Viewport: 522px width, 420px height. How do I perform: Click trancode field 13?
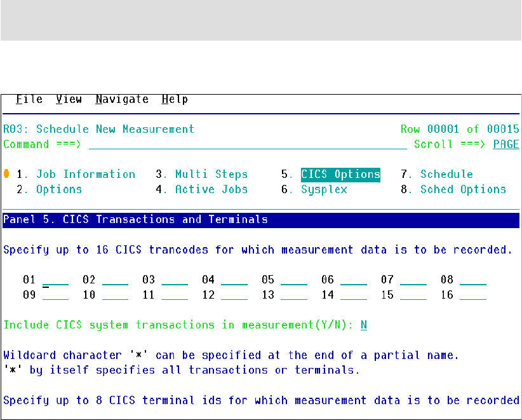(x=294, y=295)
